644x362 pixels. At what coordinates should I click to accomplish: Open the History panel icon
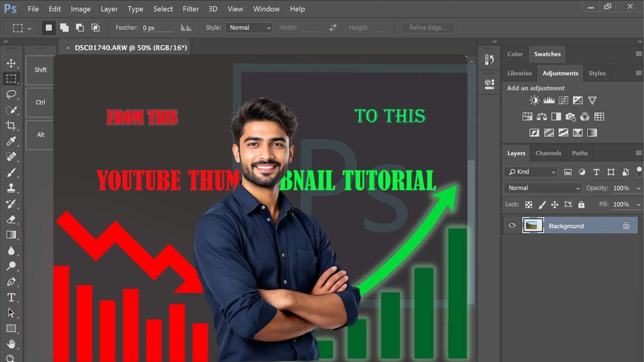[x=490, y=60]
